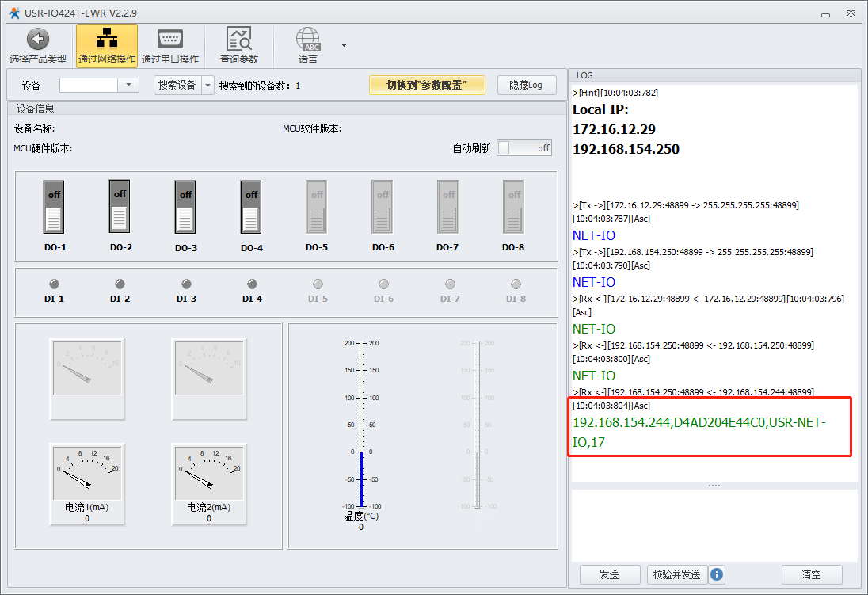Click the DI-1 indicator light
This screenshot has height=595, width=868.
point(54,284)
